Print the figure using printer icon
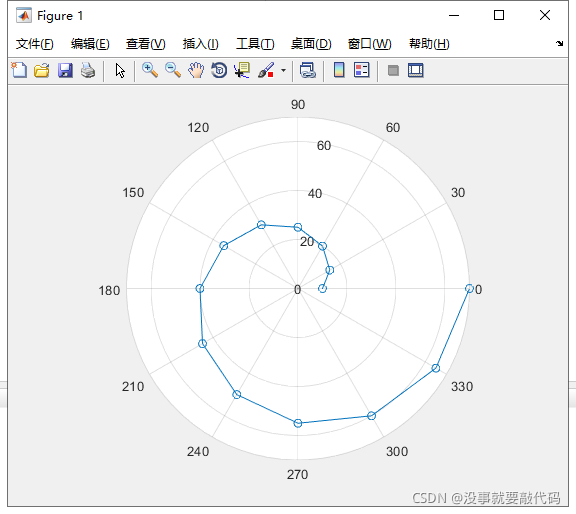The width and height of the screenshot is (576, 514). 88,70
